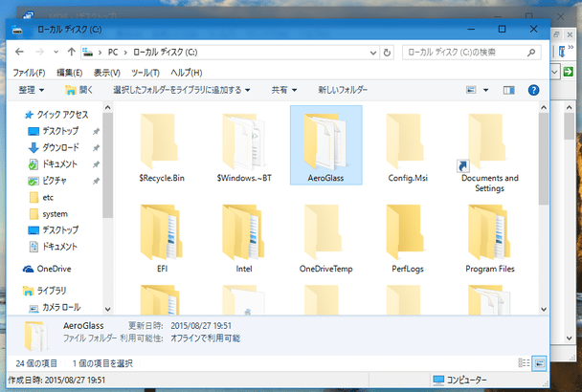Select the Config.Msi folder
This screenshot has width=582, height=392.
tap(408, 148)
